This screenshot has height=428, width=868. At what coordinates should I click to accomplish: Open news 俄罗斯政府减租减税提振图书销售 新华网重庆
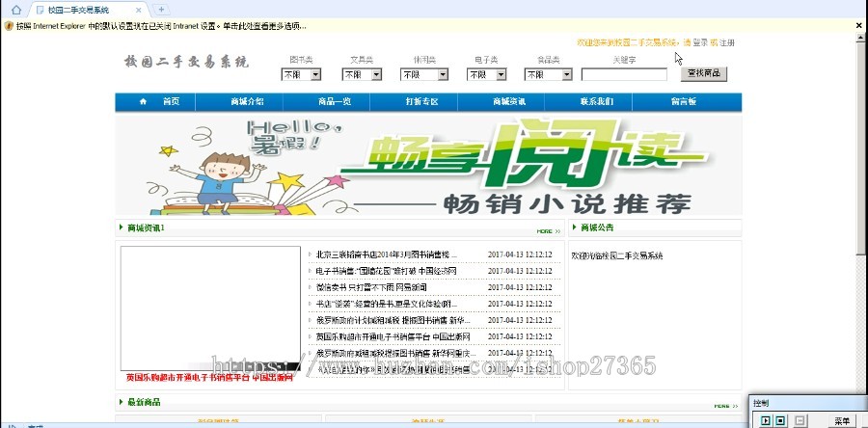point(395,353)
